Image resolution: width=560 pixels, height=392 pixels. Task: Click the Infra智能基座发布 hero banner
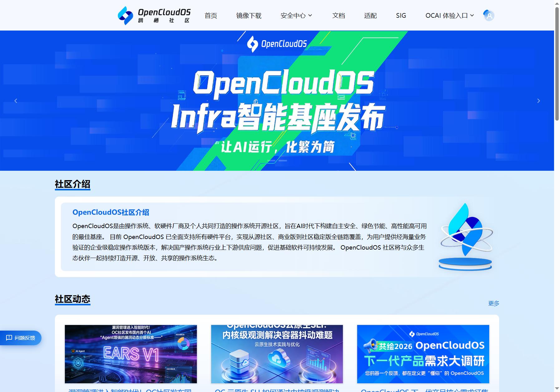(x=277, y=101)
